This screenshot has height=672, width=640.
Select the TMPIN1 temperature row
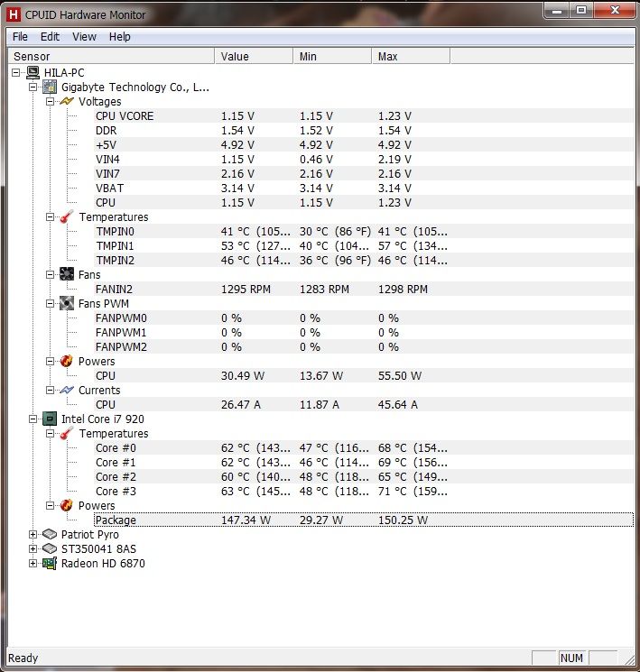[x=364, y=246]
